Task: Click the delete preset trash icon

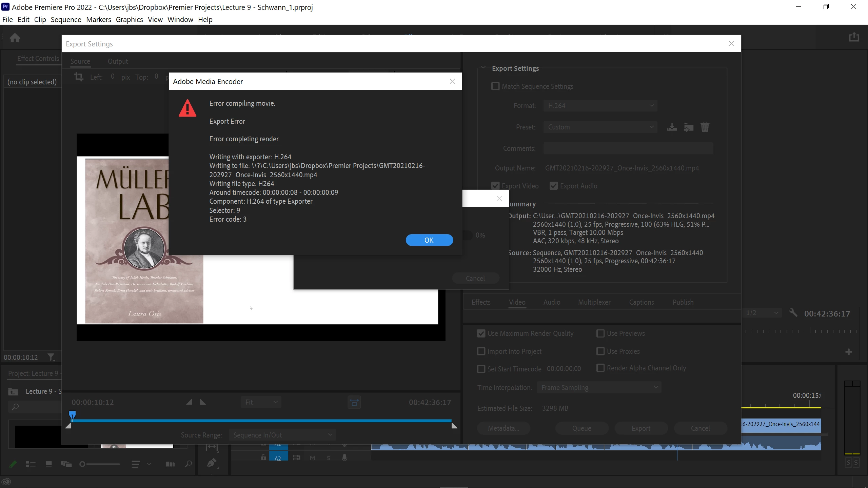Action: (x=705, y=127)
